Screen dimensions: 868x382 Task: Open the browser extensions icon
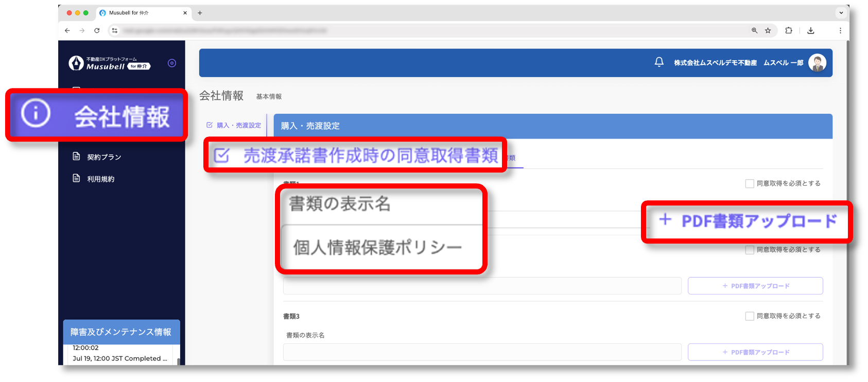(x=788, y=31)
